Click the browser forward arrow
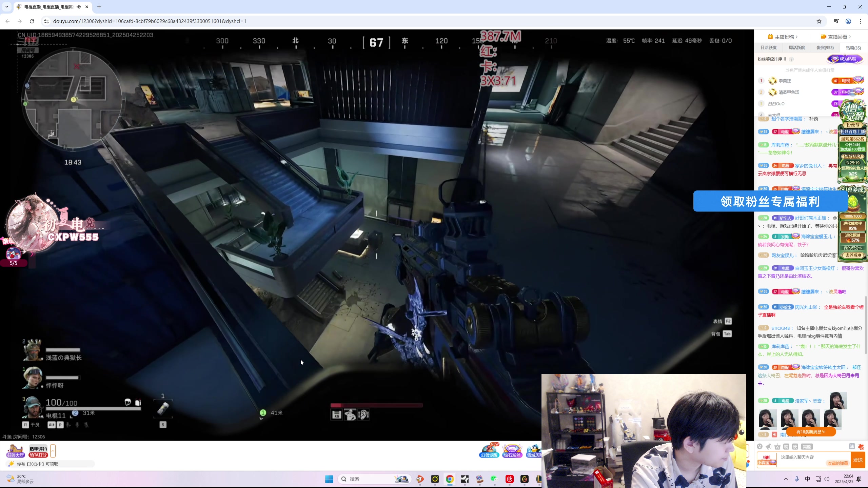This screenshot has height=488, width=868. coord(20,21)
